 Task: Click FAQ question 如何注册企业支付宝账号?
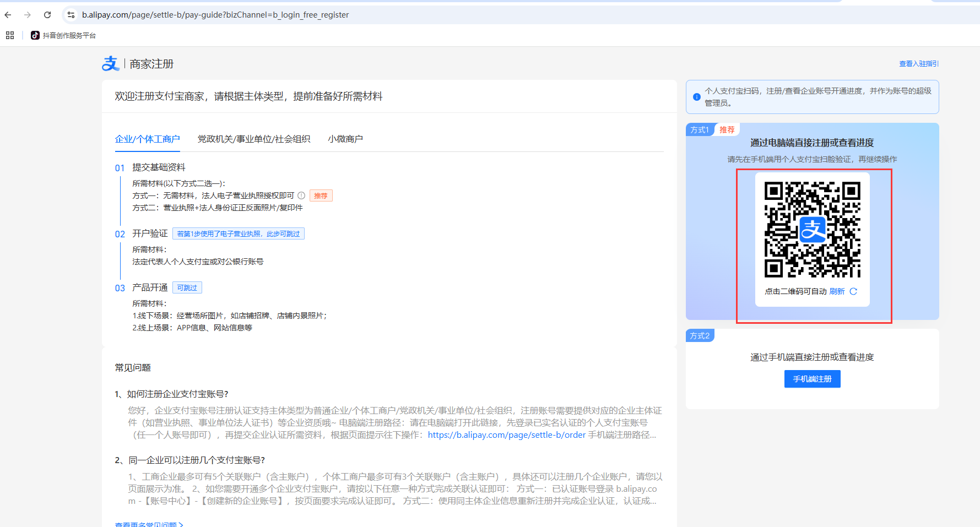pyautogui.click(x=171, y=394)
